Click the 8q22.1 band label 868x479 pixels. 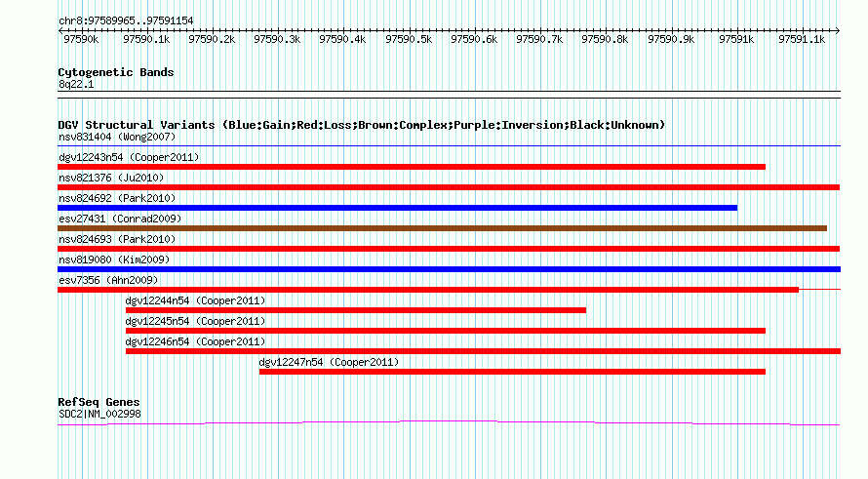[x=76, y=84]
